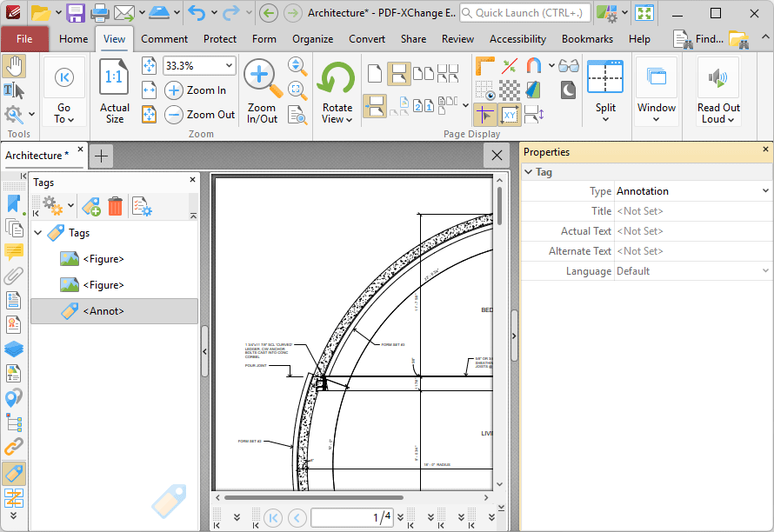Image resolution: width=774 pixels, height=532 pixels.
Task: Toggle the snapping magnet icon
Action: click(x=534, y=66)
